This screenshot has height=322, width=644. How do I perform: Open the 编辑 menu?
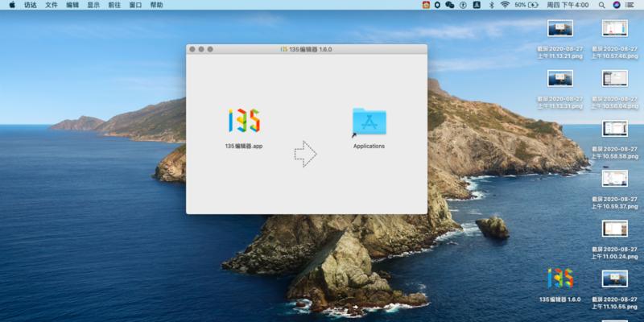[72, 5]
